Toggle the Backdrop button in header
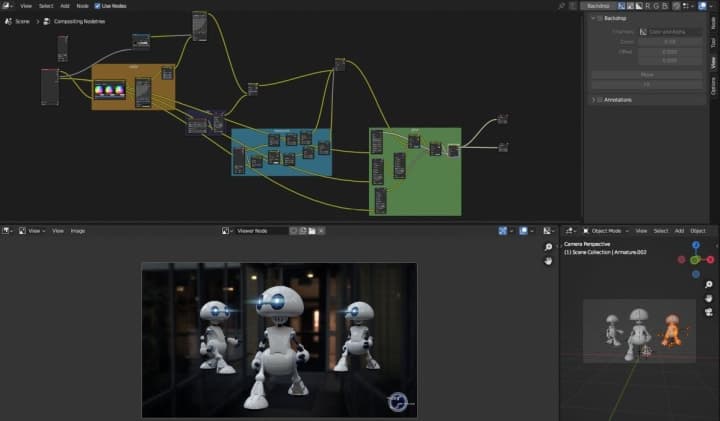The height and width of the screenshot is (421, 720). 597,5
